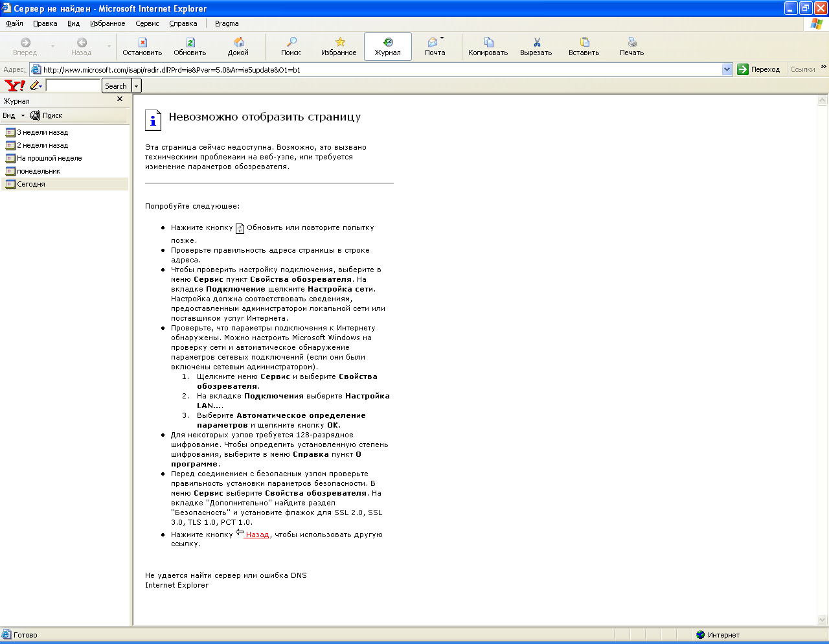This screenshot has width=829, height=644.
Task: Open the Сервис menu
Action: (147, 23)
